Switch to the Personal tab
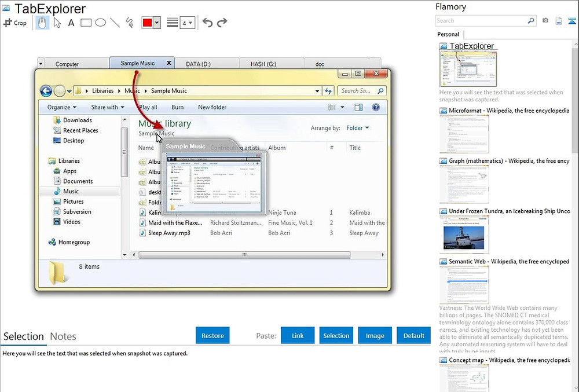 pos(448,34)
